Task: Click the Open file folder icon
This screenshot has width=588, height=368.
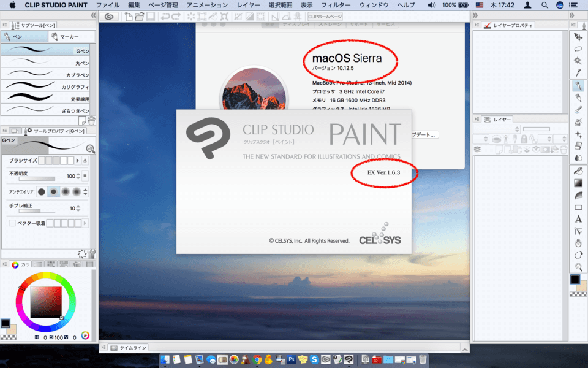Action: click(x=140, y=17)
